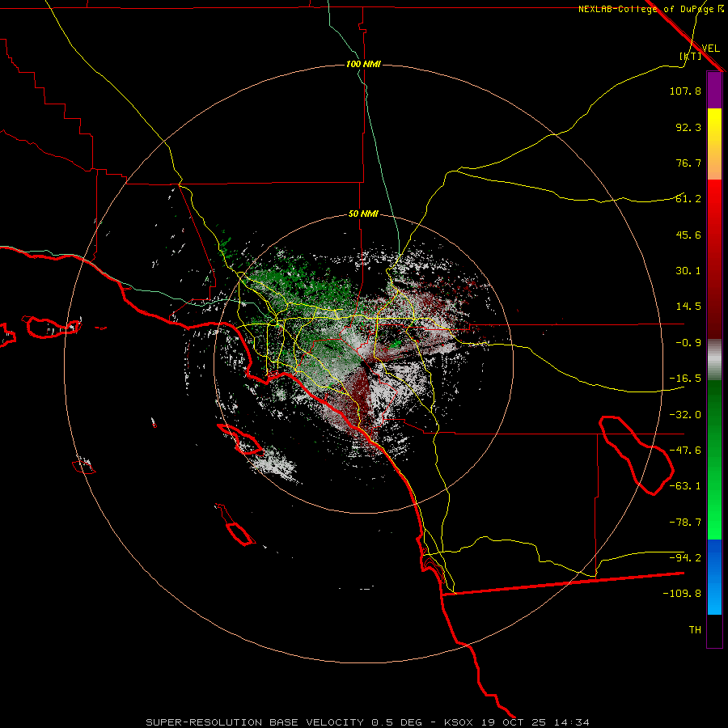Select the -78.7 velocity scale value
This screenshot has height=728, width=728.
(x=685, y=523)
